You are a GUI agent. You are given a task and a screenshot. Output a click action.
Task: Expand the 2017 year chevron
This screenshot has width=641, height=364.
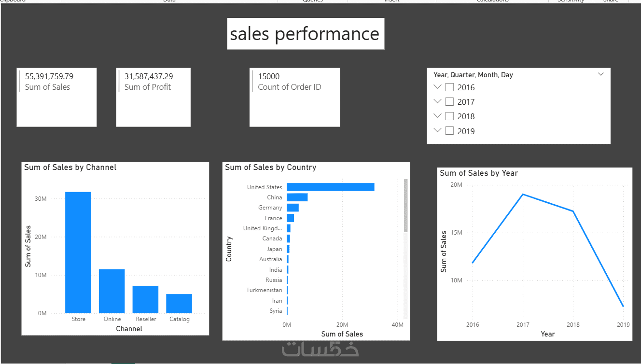(438, 101)
